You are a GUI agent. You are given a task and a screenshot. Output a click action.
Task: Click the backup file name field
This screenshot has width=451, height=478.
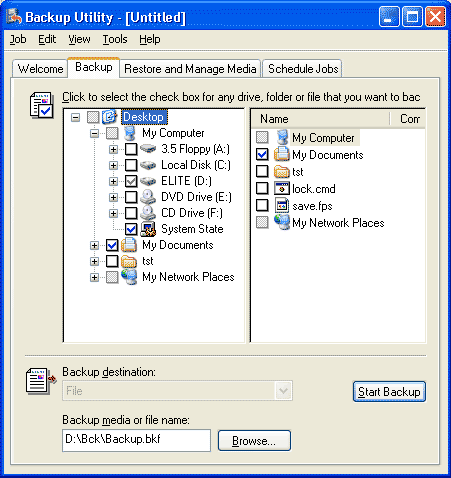pyautogui.click(x=136, y=440)
